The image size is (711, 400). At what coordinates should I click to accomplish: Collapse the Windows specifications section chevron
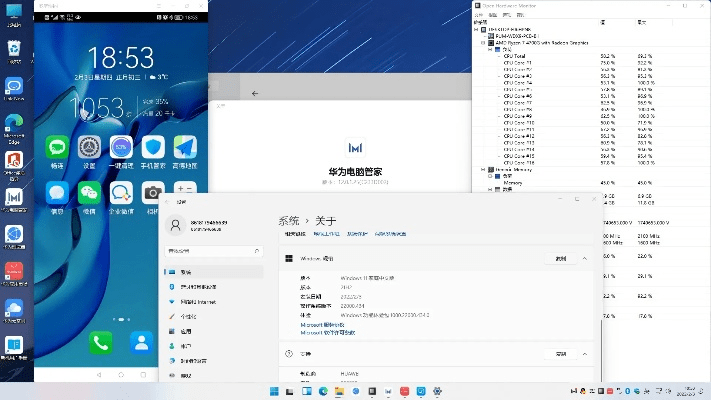click(x=587, y=258)
